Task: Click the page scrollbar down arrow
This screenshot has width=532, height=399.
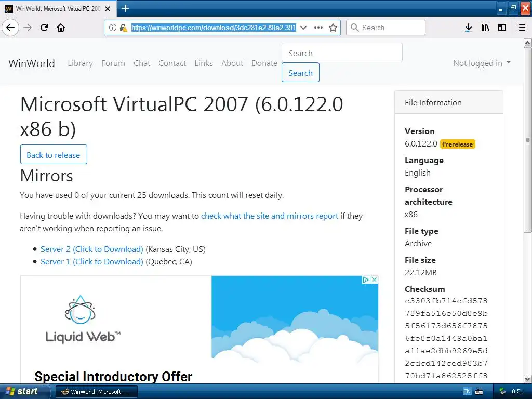Action: (528, 379)
